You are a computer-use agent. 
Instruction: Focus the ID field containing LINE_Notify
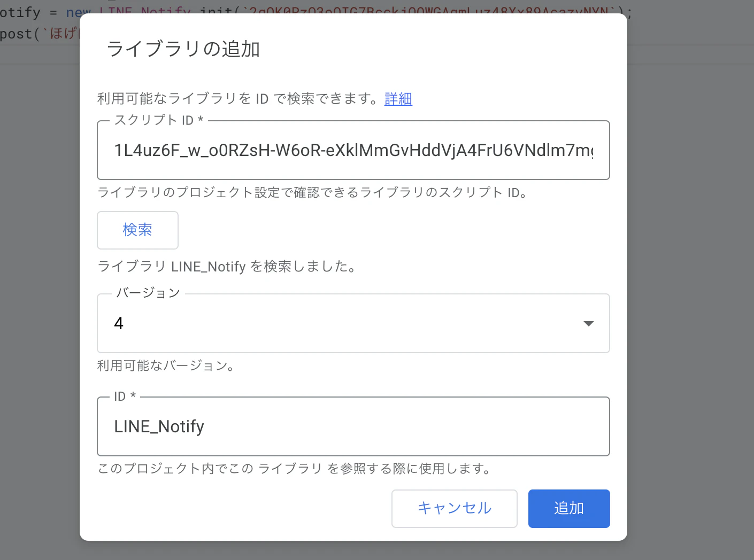tap(353, 426)
